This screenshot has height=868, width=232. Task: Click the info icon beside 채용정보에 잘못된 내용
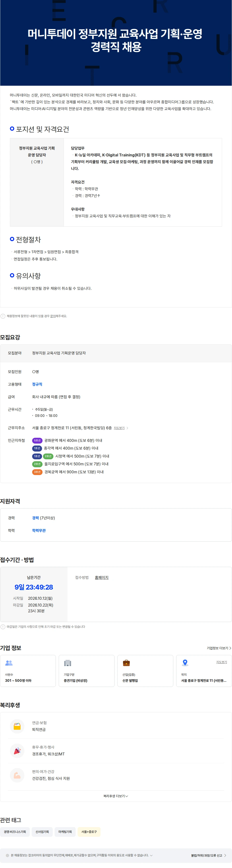tap(3, 316)
